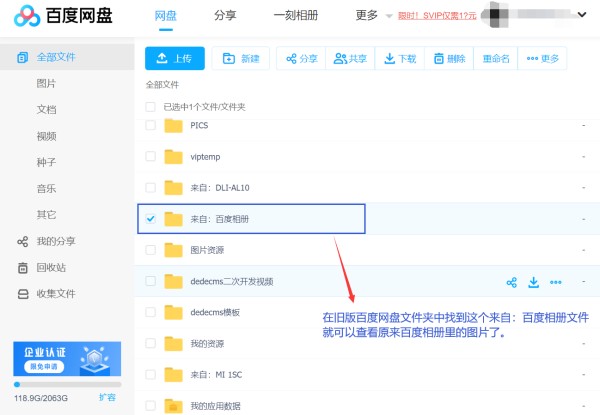Viewport: 600px width, 415px height.
Task: Expand the 更多 top menu
Action: [x=373, y=16]
